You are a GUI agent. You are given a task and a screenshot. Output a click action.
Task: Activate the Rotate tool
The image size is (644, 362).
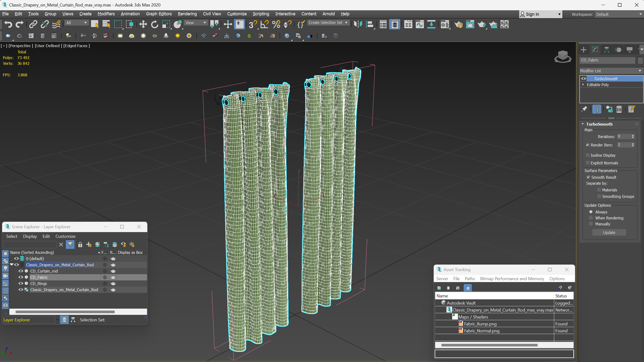(154, 24)
